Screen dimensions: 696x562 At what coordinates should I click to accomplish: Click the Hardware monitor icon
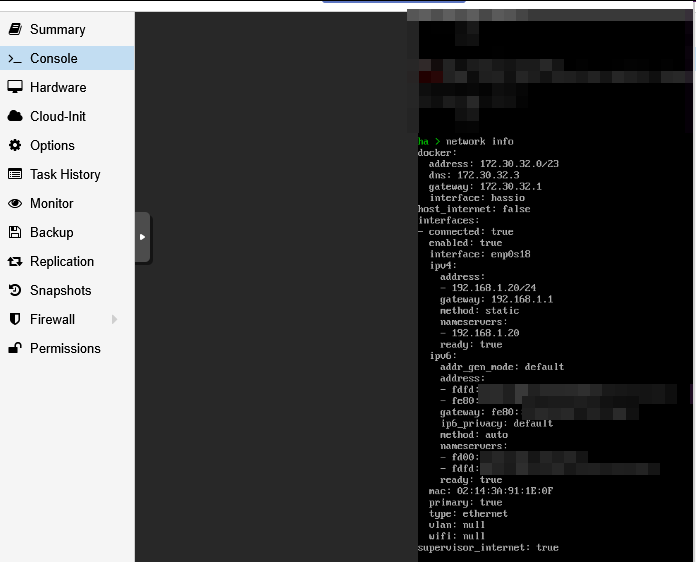point(15,88)
